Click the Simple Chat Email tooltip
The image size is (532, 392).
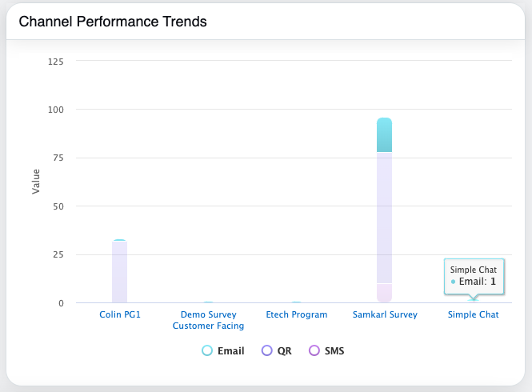[x=473, y=276]
